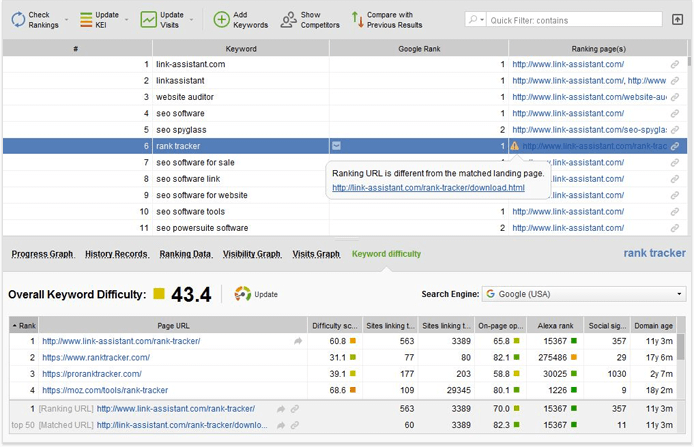This screenshot has width=694, height=447.
Task: Click the link icon in seo software tools row
Action: 675,212
